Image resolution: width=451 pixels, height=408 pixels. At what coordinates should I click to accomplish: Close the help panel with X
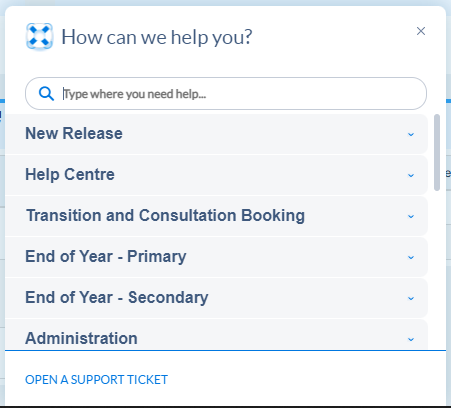point(421,31)
